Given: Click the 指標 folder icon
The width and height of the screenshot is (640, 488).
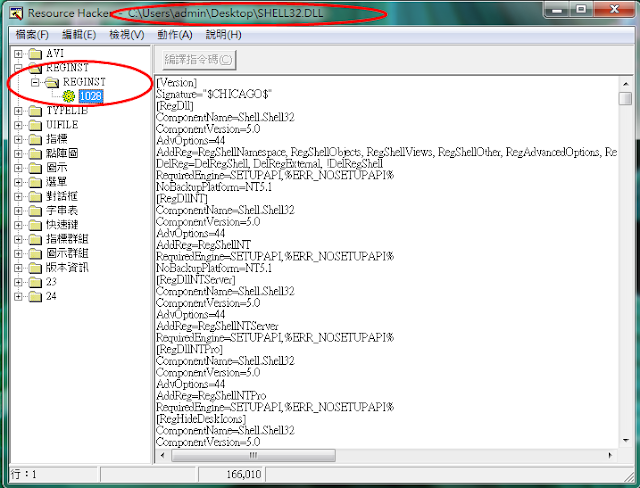Looking at the screenshot, I should point(36,140).
